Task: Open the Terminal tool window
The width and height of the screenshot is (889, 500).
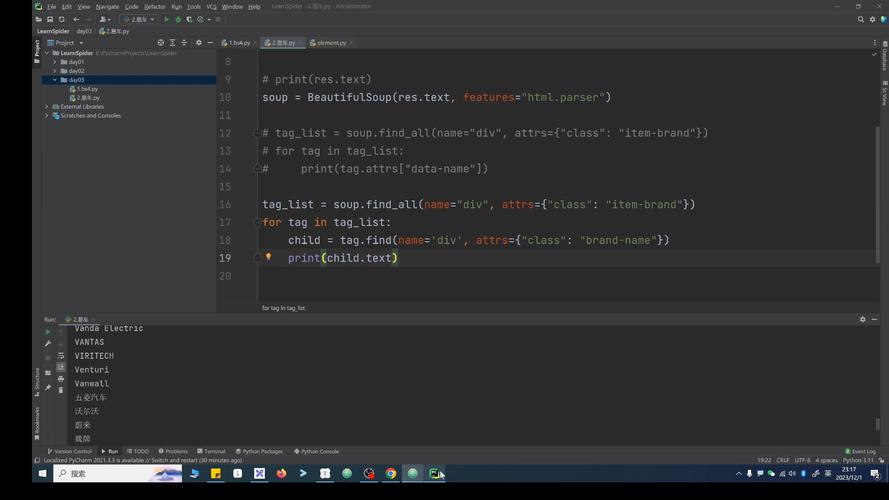Action: pyautogui.click(x=211, y=451)
